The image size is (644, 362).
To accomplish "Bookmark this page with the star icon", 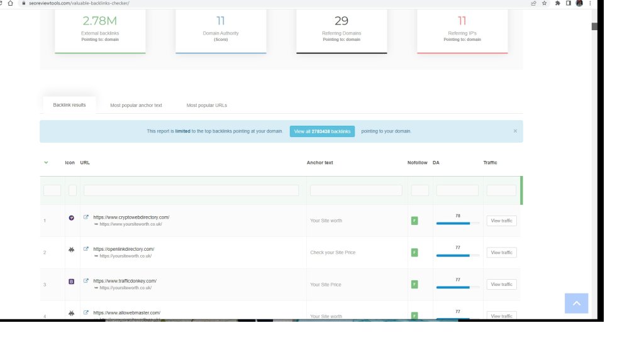I will [545, 3].
